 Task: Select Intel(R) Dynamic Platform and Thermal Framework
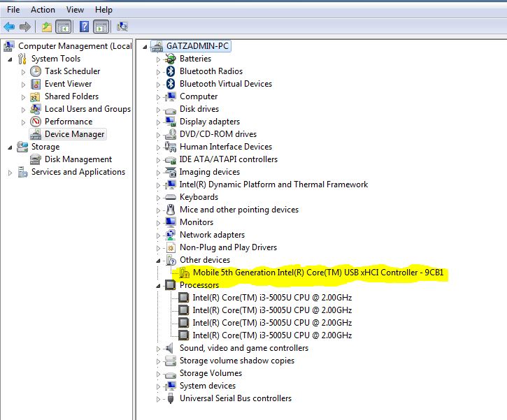click(273, 184)
